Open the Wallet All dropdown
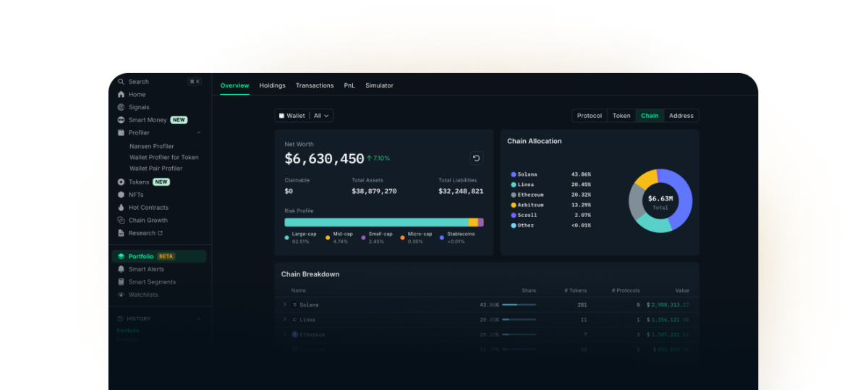The image size is (868, 390). [x=304, y=116]
